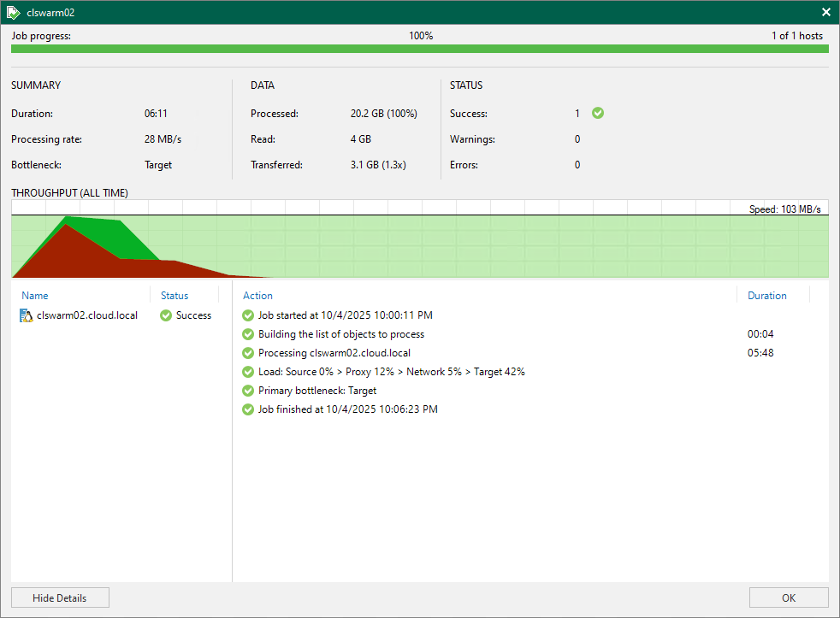Select the 'Load: Source 0% > Proxy 12%' line

click(x=392, y=372)
